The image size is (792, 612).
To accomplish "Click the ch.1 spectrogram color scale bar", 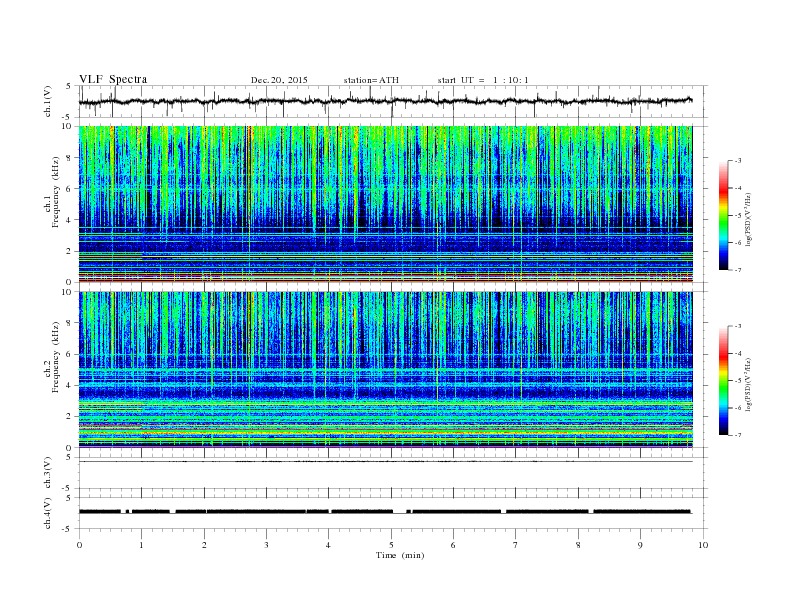I will 723,215.
